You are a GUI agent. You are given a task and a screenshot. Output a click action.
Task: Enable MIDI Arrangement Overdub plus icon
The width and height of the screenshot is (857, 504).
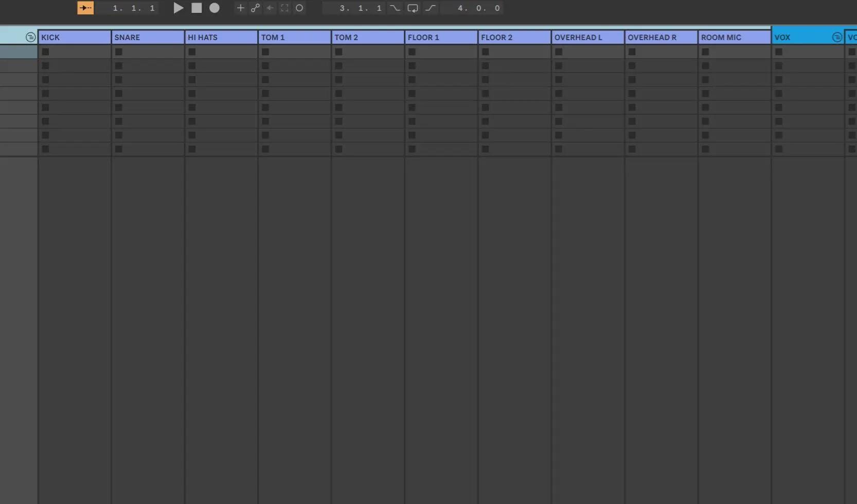[x=240, y=8]
